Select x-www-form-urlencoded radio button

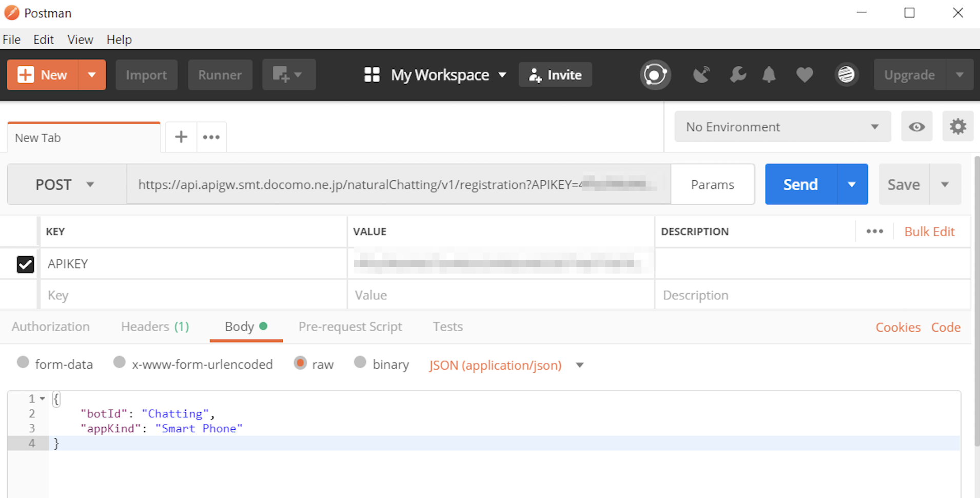pyautogui.click(x=119, y=362)
